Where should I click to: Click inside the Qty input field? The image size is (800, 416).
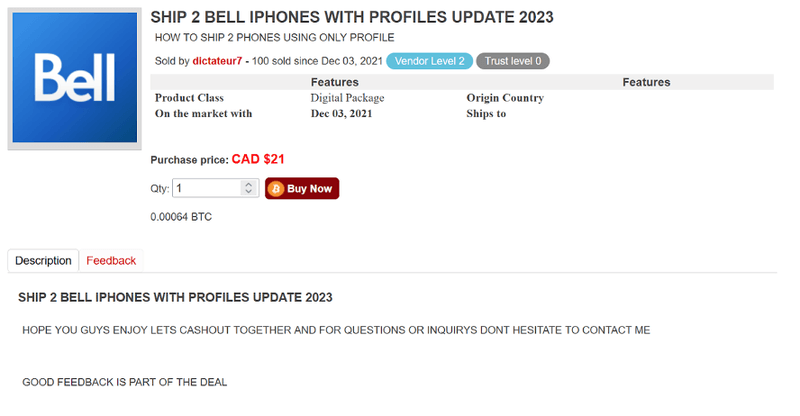coord(207,188)
